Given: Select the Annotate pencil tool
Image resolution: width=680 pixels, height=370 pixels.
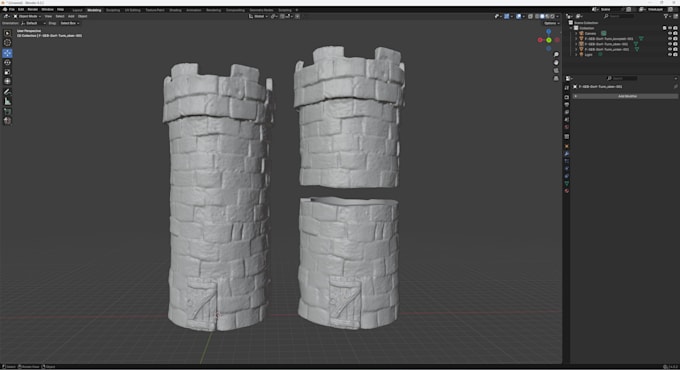Looking at the screenshot, I should (7, 92).
